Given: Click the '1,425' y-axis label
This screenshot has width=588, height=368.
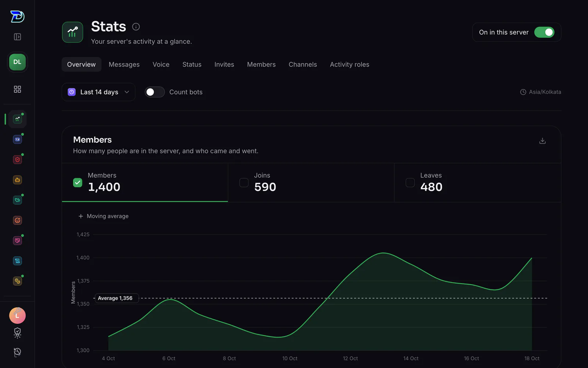Looking at the screenshot, I should [x=83, y=234].
